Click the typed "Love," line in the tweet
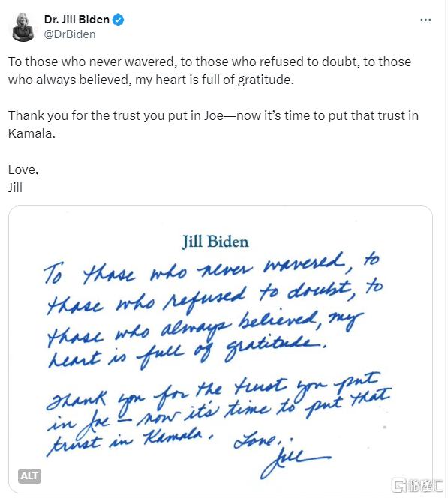The width and height of the screenshot is (448, 498). pyautogui.click(x=23, y=170)
